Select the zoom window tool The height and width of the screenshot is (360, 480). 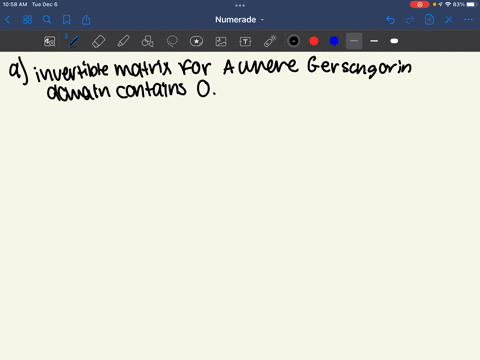pyautogui.click(x=50, y=41)
